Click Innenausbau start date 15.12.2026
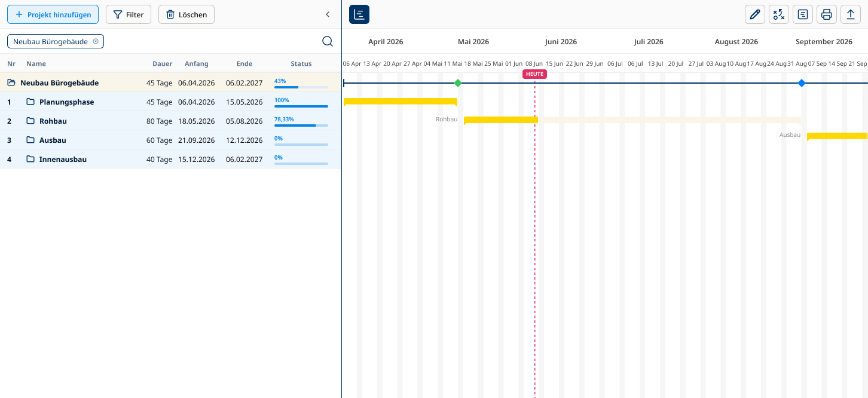This screenshot has width=868, height=398. 196,160
